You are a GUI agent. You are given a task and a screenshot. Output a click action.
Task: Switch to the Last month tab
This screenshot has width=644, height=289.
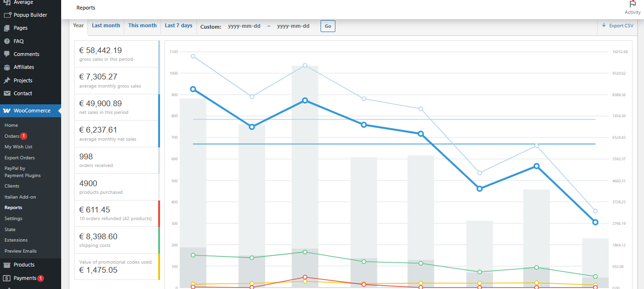click(x=106, y=26)
